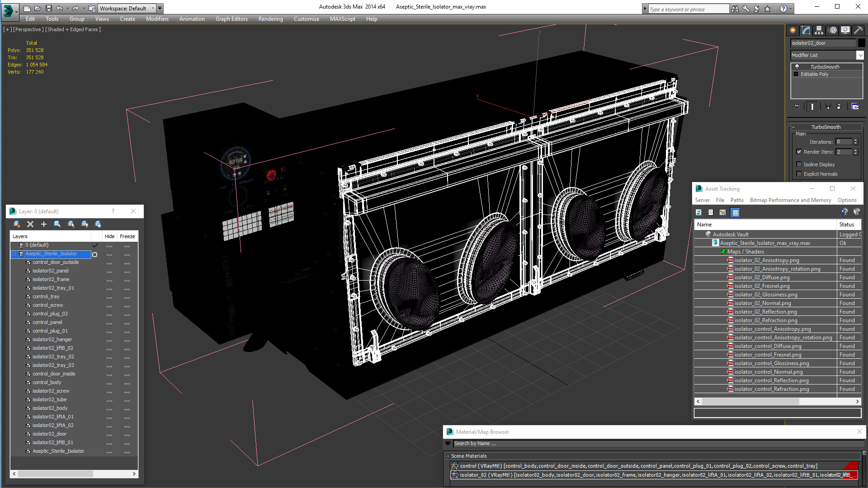Click Remove Modifier from stack icon
Screen dimensions: 868x488
839,107
